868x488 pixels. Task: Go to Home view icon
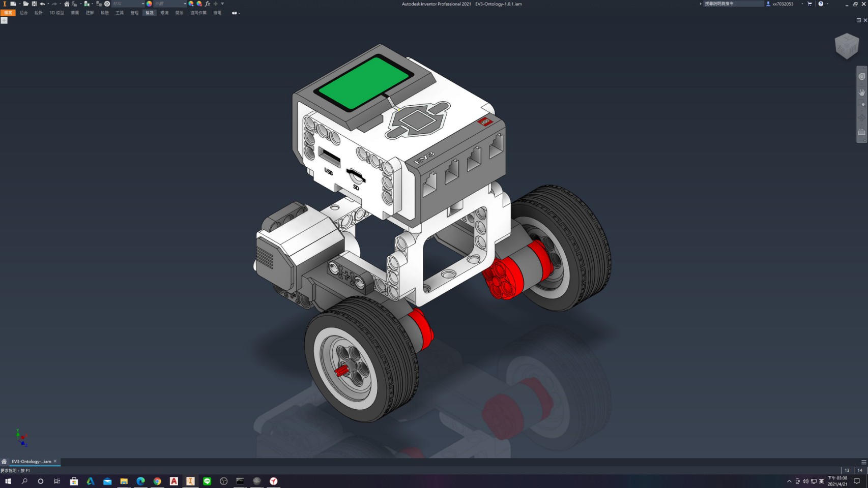[x=67, y=4]
